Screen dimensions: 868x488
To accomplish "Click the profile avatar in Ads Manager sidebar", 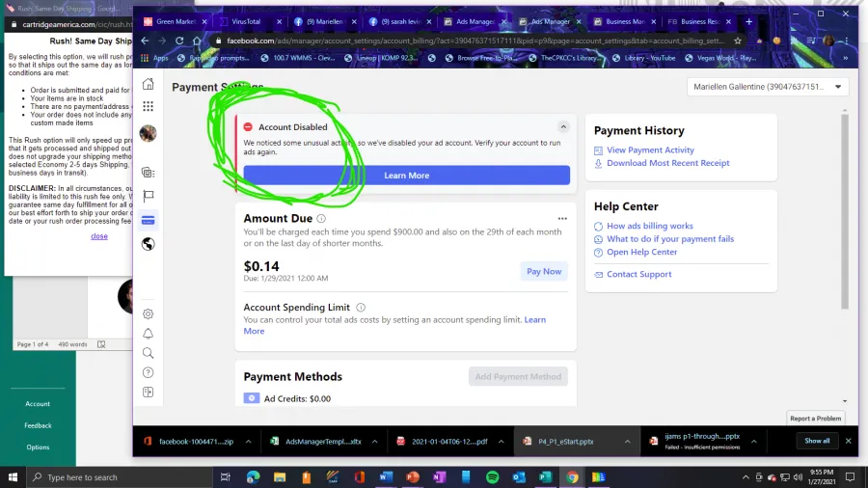I will [x=148, y=133].
